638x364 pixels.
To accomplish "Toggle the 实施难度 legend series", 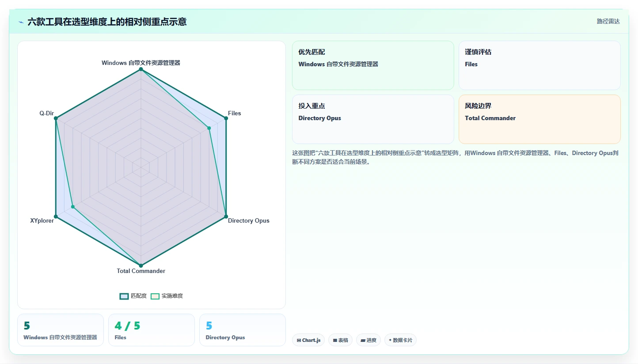I will [167, 296].
